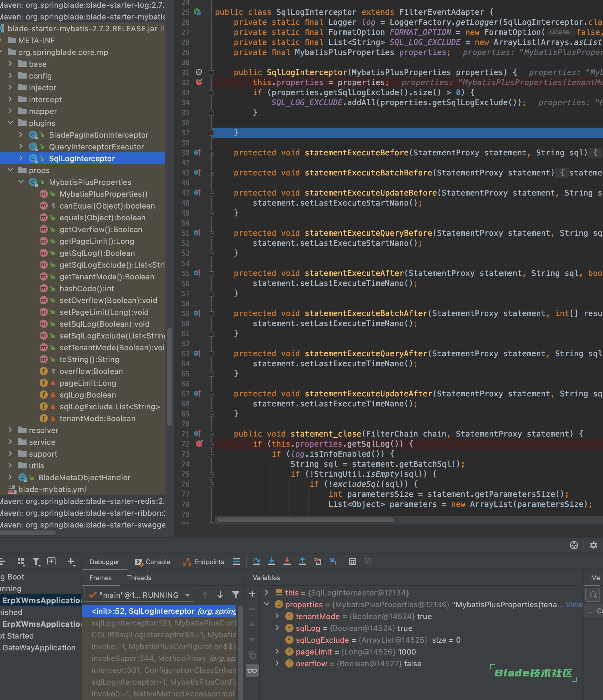Toggle the breakpoint on line 72
603x700 pixels.
point(199,444)
